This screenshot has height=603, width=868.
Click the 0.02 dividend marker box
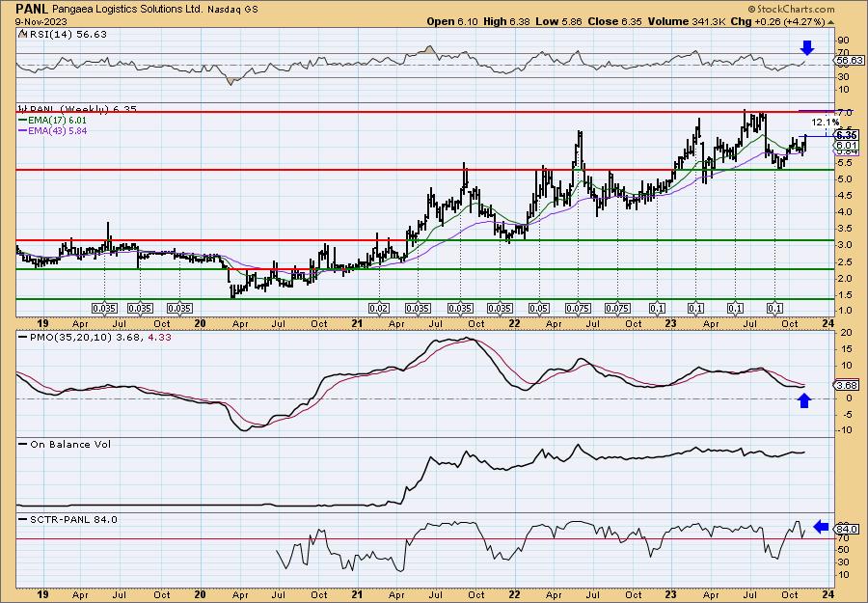379,309
